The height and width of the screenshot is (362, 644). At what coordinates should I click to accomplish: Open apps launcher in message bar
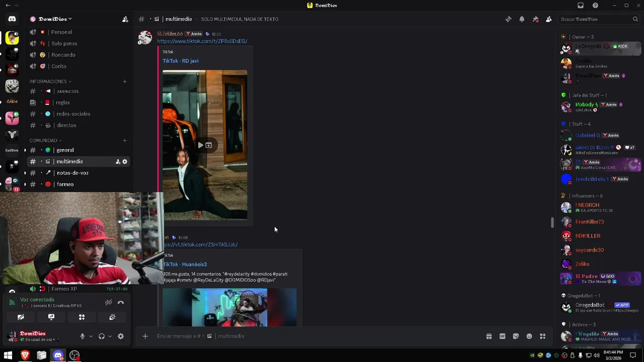[543, 336]
